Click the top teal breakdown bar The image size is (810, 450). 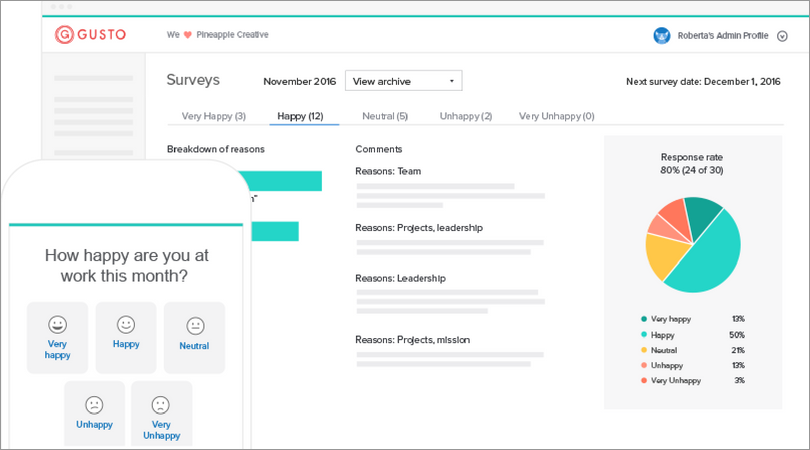click(282, 181)
